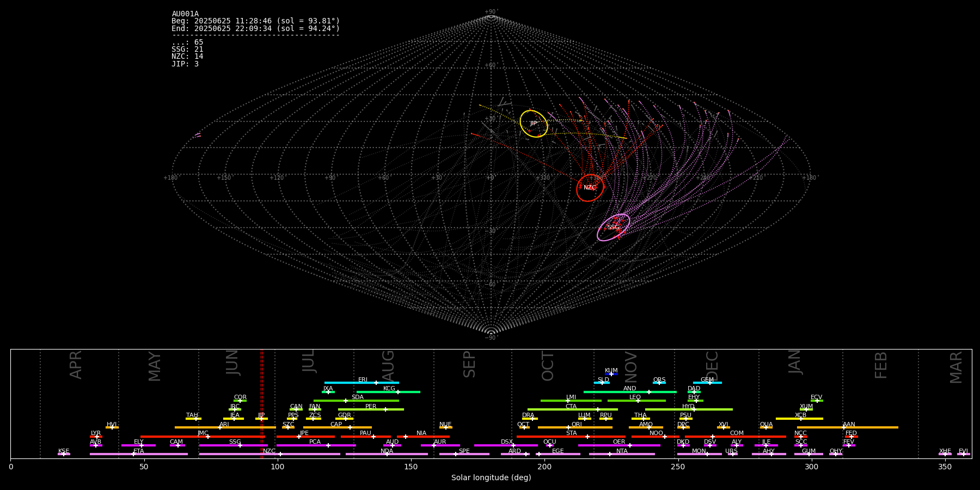This screenshot has width=980, height=490.
Task: Select the NTA pink shower bar
Action: coord(622,454)
